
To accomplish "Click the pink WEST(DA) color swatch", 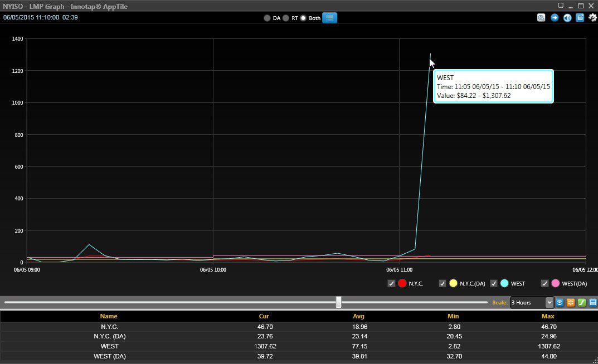I will (x=555, y=283).
